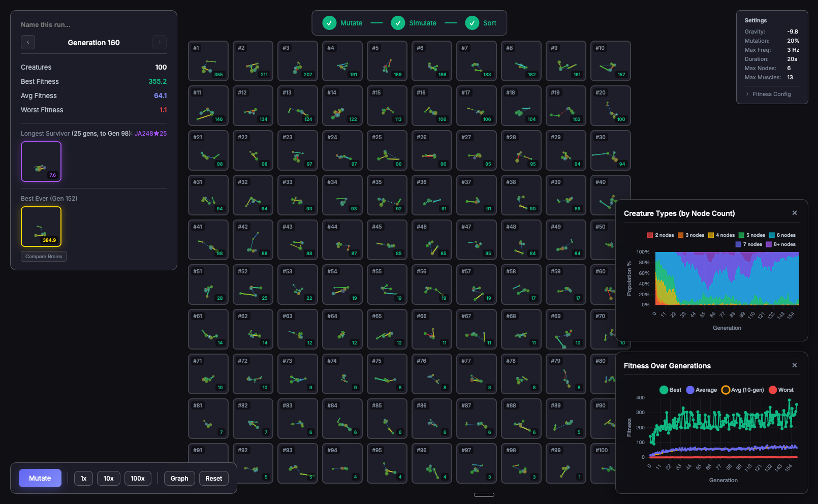Select the 100x speed option

[138, 479]
